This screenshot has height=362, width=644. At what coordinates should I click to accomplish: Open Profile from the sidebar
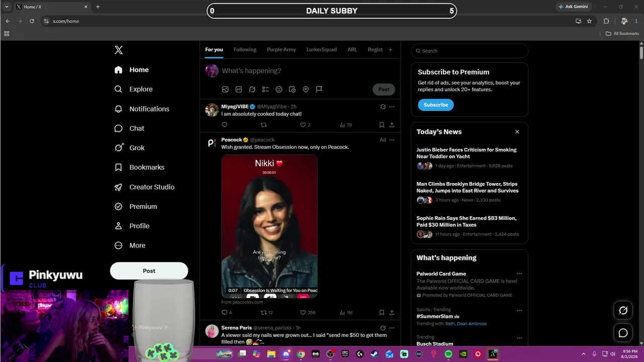tap(132, 226)
